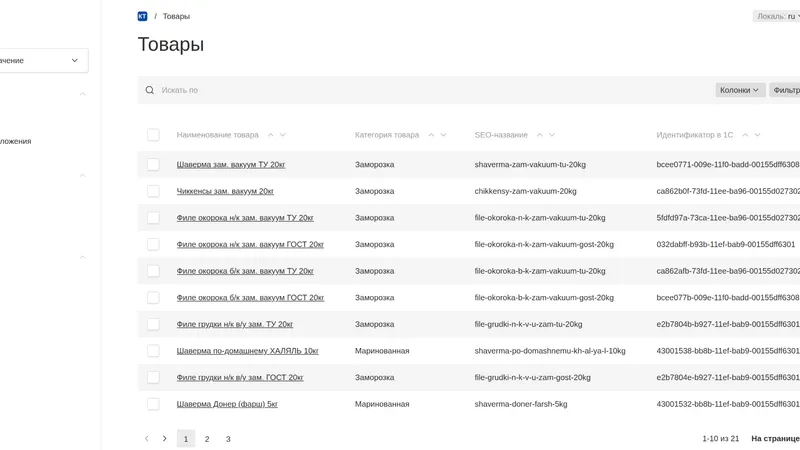Click ID cell starting with 032dabff-b93b

[x=726, y=244]
